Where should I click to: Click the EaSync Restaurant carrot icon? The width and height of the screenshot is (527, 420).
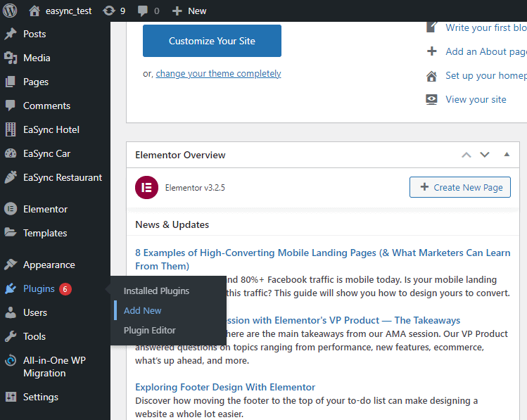[x=11, y=177]
